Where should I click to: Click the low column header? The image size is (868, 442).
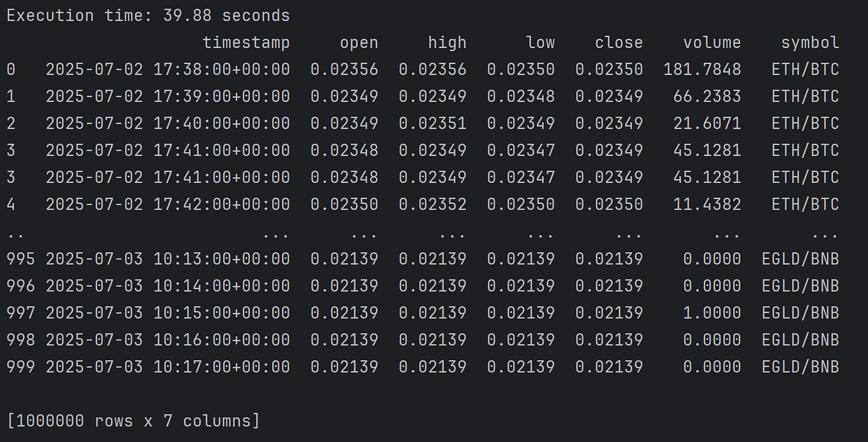(541, 42)
